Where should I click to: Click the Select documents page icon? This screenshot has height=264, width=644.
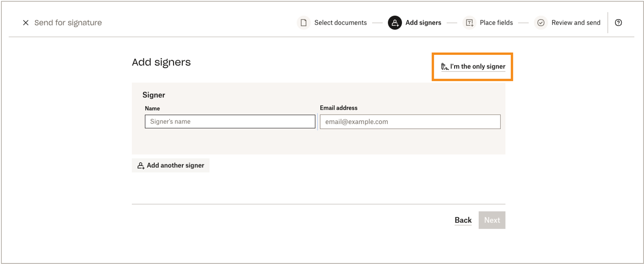coord(303,23)
